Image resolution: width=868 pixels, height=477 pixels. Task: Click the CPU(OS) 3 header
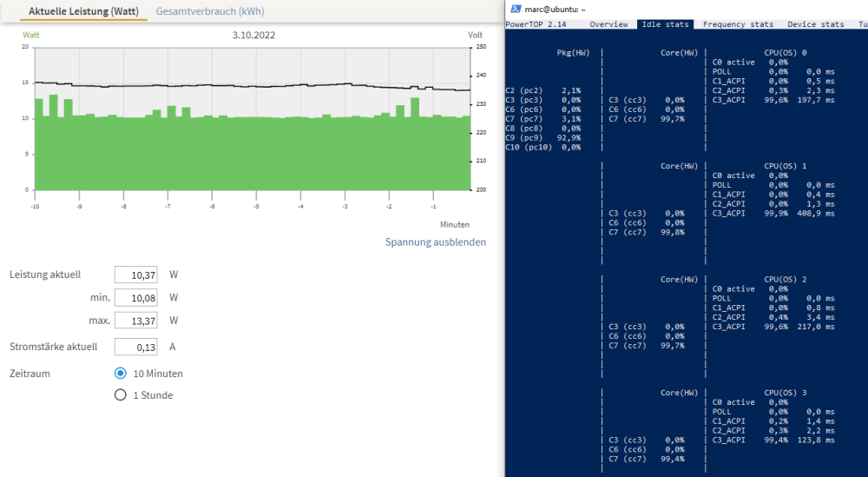pyautogui.click(x=785, y=393)
